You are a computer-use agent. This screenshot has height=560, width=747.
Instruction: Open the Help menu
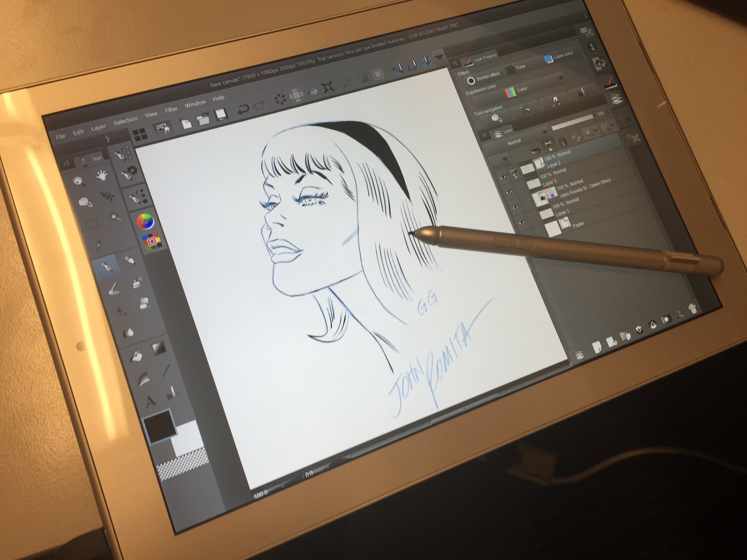point(218,98)
